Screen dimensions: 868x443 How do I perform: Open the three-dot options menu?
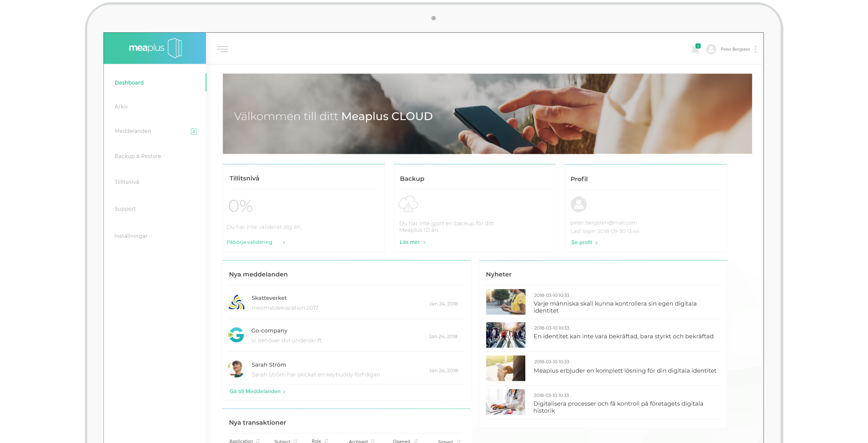point(756,49)
